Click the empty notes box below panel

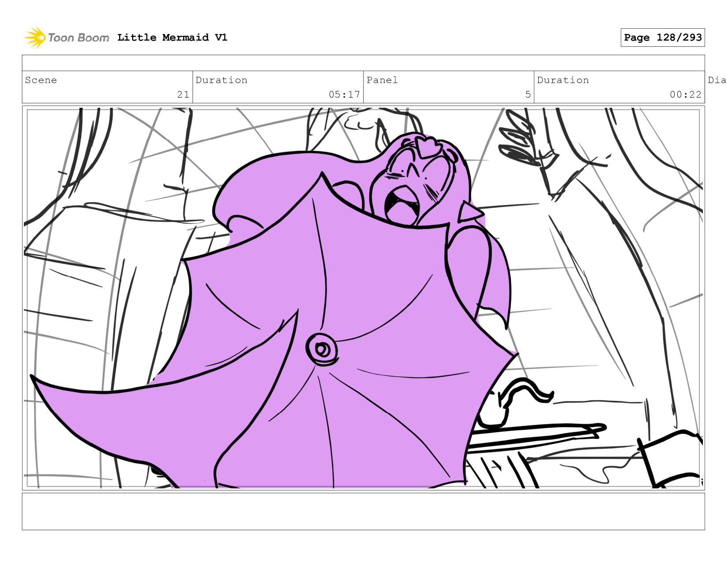(x=363, y=511)
